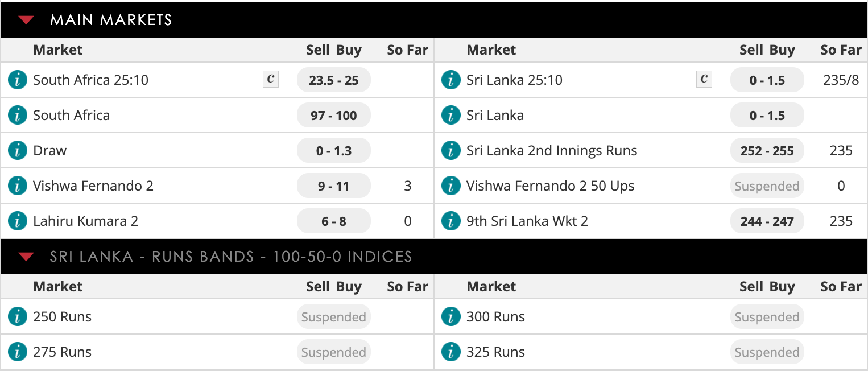Collapse Sri Lanka Runs Bands section

pyautogui.click(x=26, y=257)
